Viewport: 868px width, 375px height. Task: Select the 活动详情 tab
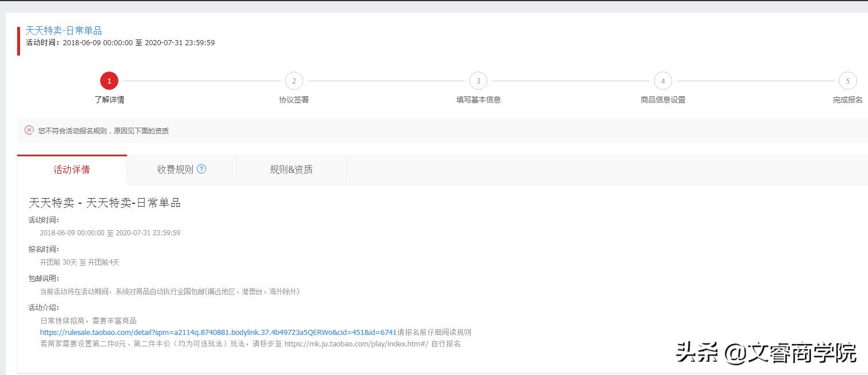pyautogui.click(x=72, y=169)
